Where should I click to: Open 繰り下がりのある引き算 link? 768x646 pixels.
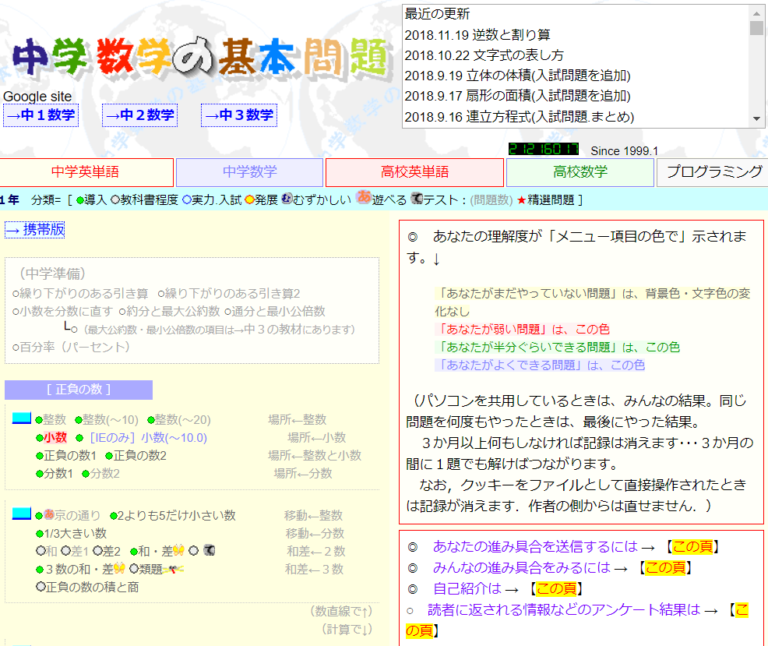[x=84, y=293]
